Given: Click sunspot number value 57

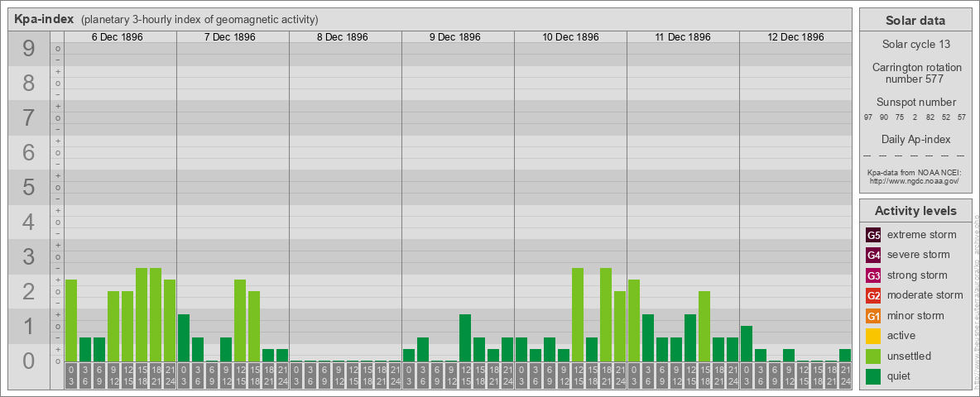Looking at the screenshot, I should click(961, 117).
